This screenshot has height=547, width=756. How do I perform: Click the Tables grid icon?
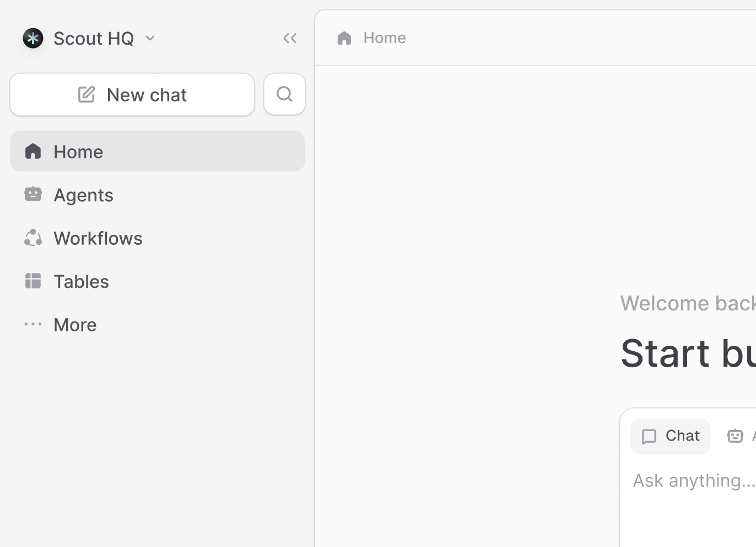pos(33,281)
